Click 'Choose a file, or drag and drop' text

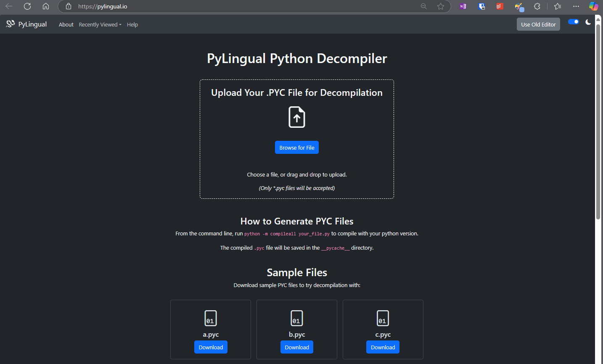(x=297, y=174)
